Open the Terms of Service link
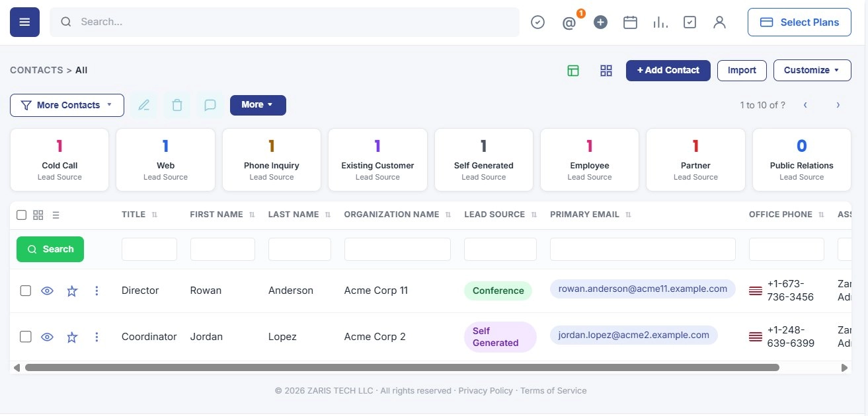 click(x=553, y=391)
